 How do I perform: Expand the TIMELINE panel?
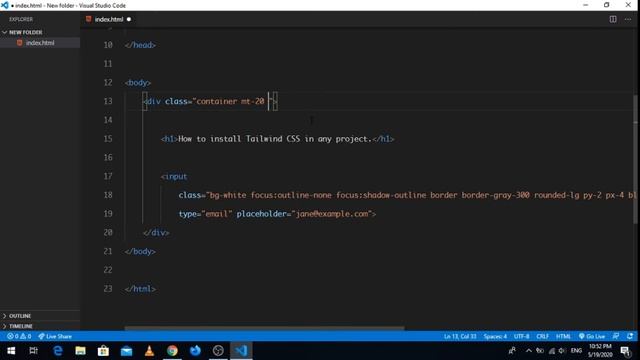tap(20, 326)
